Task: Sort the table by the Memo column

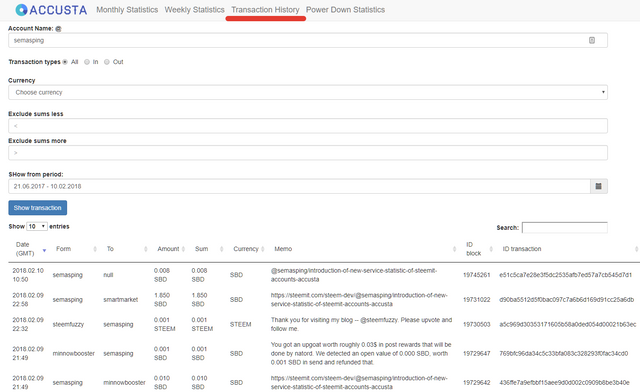Action: point(454,249)
